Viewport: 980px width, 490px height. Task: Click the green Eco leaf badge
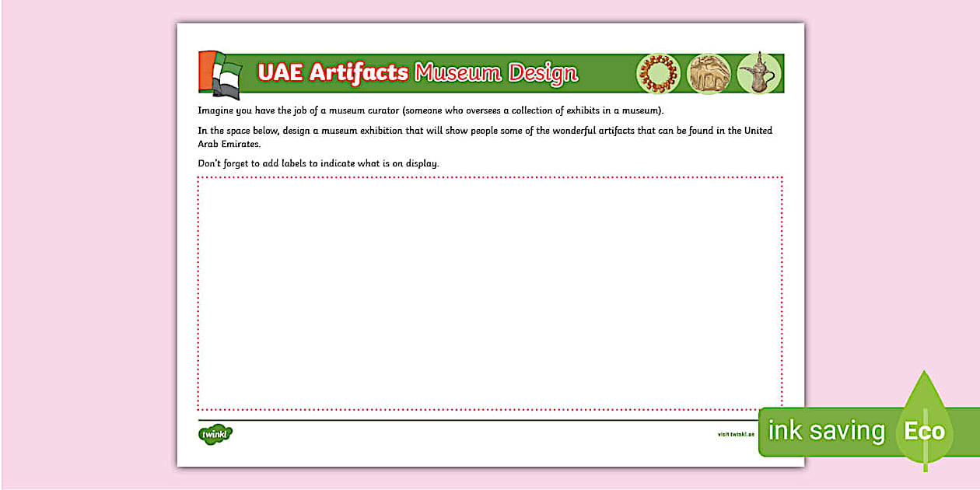pyautogui.click(x=926, y=431)
